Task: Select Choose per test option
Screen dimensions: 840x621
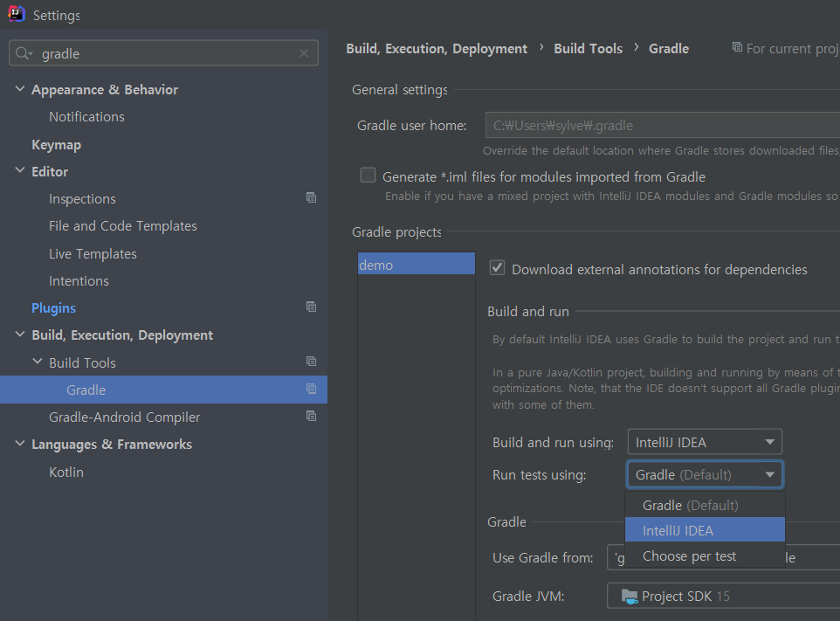Action: 705,555
